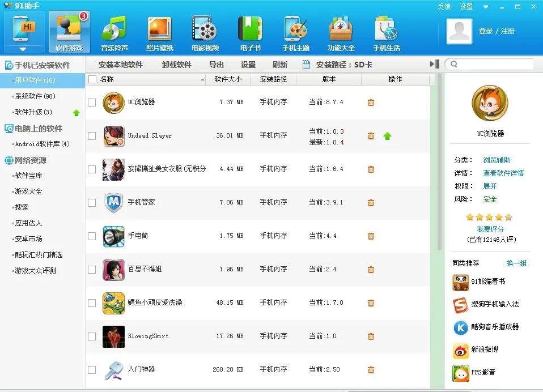This screenshot has width=543, height=392.
Task: Check the 百思不得姐 row checkbox
Action: pyautogui.click(x=92, y=270)
